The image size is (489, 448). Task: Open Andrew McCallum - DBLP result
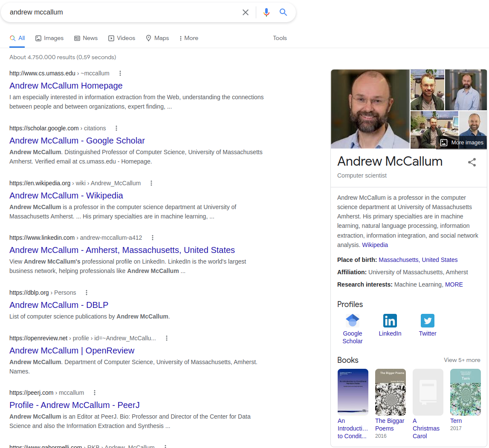point(59,304)
